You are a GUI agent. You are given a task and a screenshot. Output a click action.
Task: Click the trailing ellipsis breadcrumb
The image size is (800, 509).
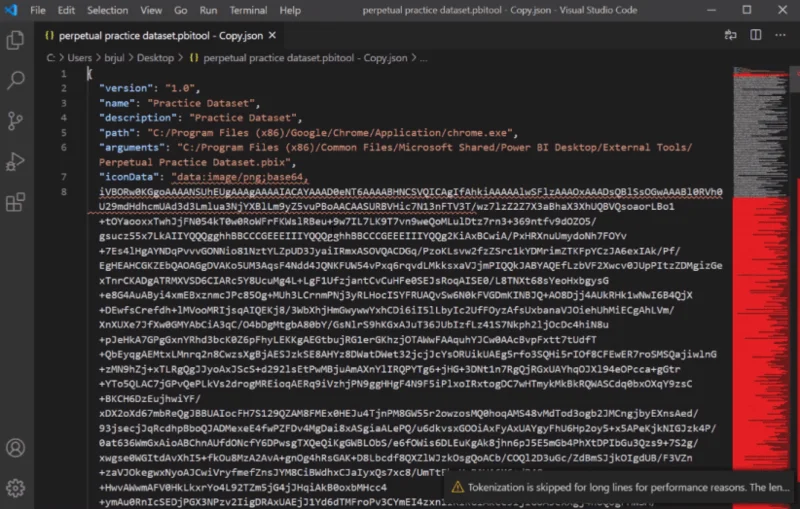click(x=423, y=59)
